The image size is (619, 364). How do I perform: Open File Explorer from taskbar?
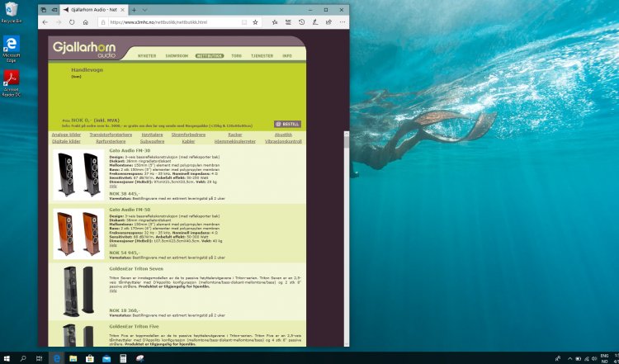click(73, 358)
